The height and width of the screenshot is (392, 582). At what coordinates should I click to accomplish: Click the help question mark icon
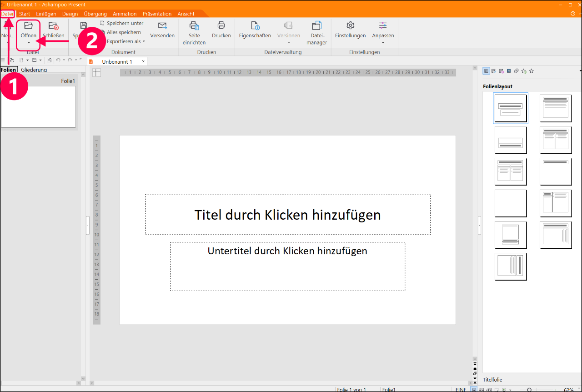[x=573, y=14]
